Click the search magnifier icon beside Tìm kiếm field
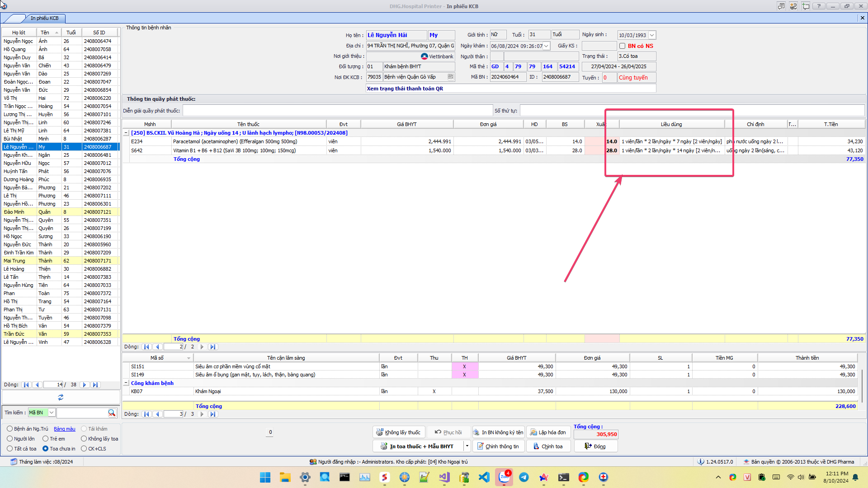 112,413
